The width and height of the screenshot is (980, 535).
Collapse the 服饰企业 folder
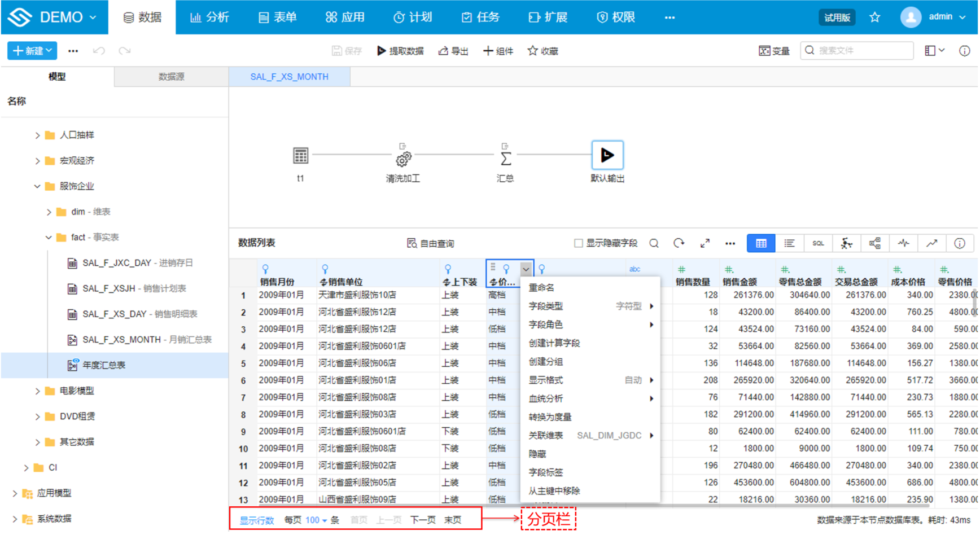pyautogui.click(x=37, y=186)
